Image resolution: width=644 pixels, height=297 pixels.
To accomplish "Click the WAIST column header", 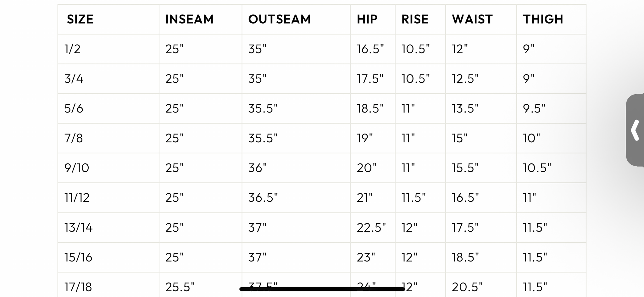I will tap(472, 19).
